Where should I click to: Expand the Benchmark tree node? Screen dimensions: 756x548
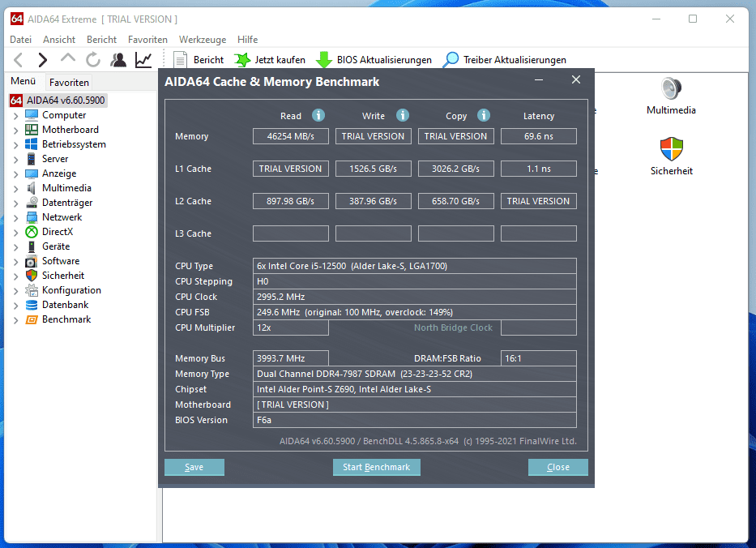(15, 320)
